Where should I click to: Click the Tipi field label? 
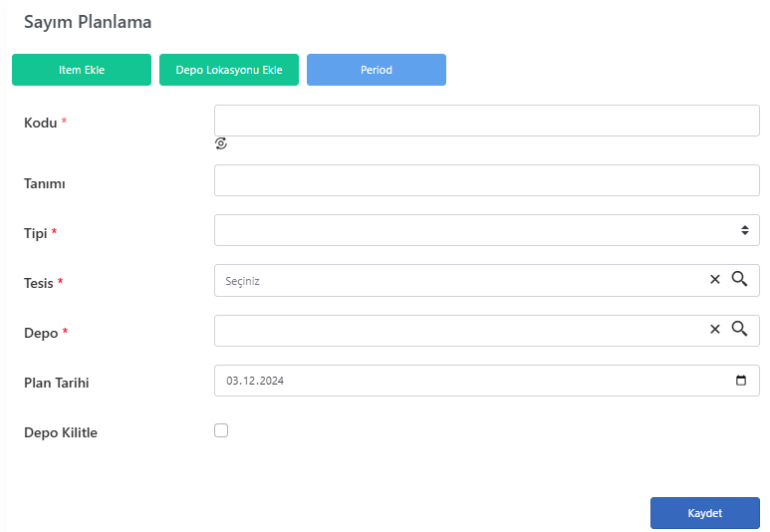(36, 233)
